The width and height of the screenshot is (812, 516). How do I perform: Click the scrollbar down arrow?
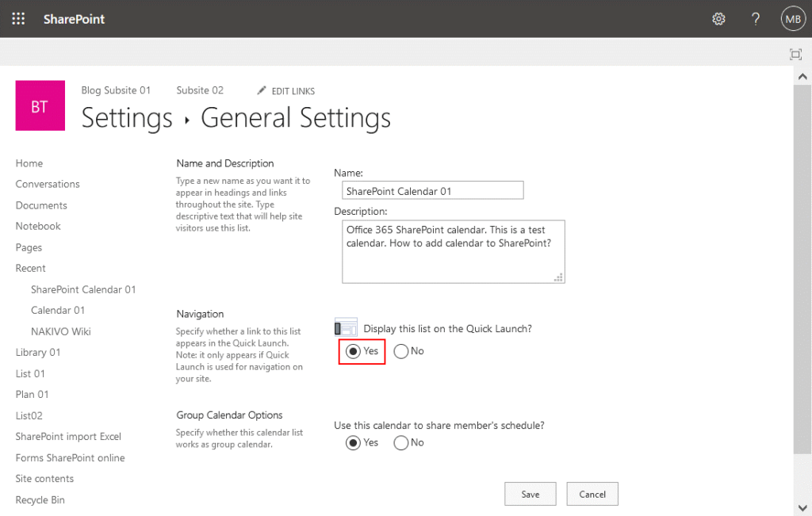click(802, 508)
